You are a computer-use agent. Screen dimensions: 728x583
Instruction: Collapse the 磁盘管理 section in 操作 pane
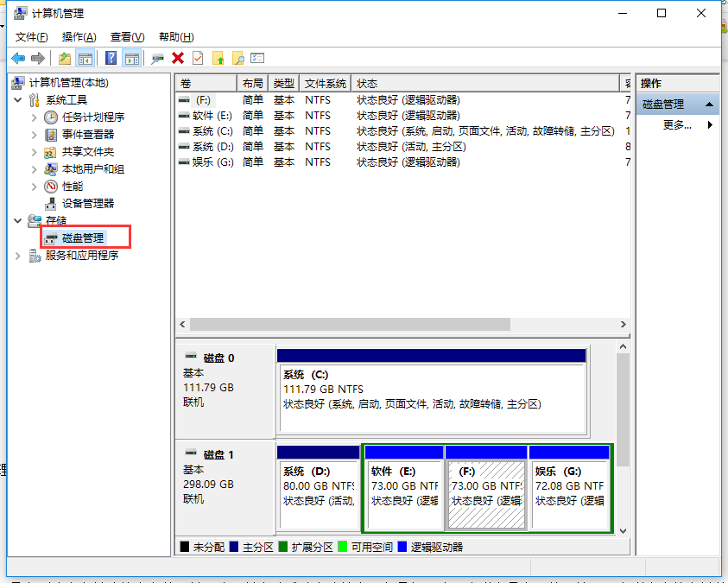click(x=711, y=104)
